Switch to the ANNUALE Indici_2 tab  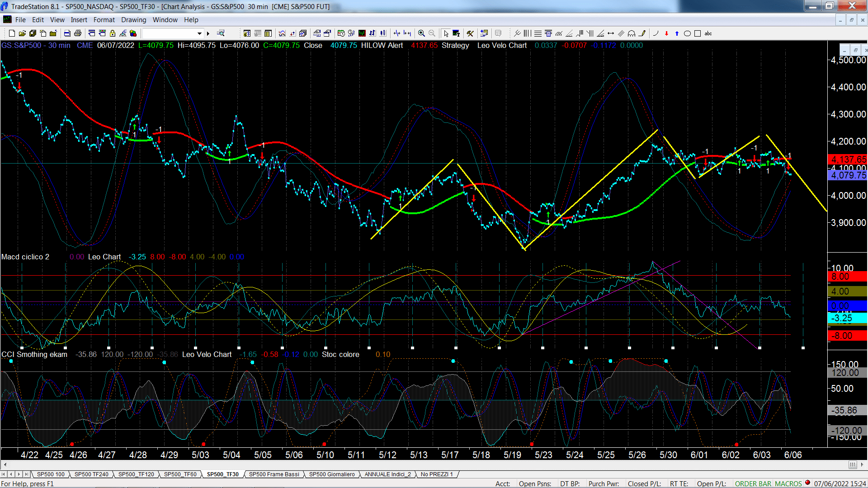click(388, 474)
